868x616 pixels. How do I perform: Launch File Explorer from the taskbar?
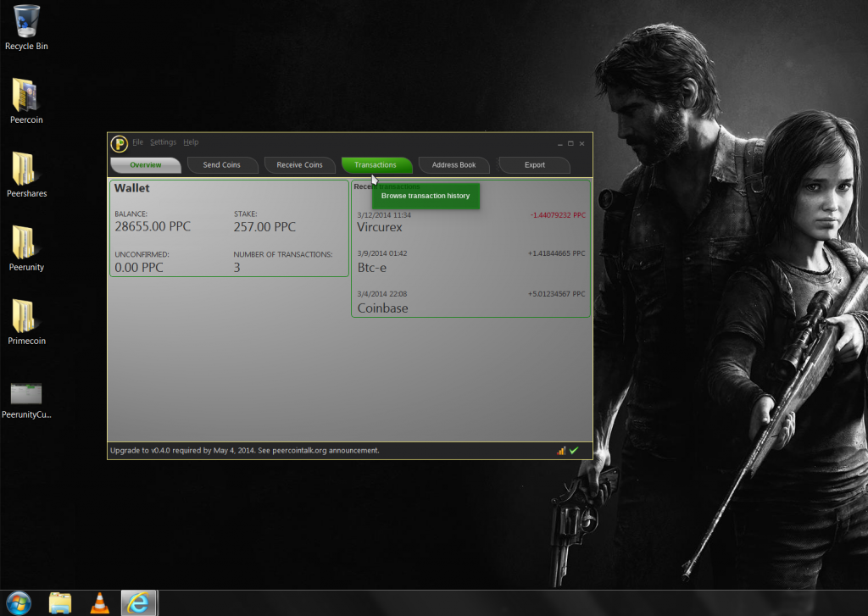point(60,603)
